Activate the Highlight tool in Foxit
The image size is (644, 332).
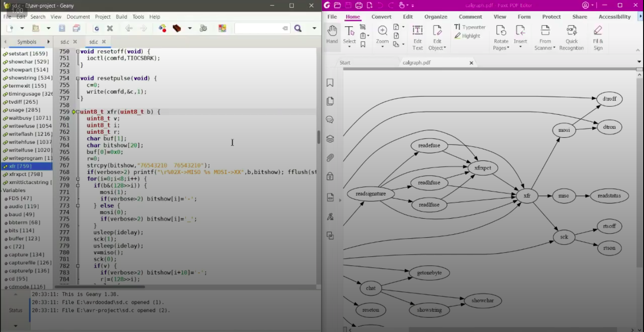pyautogui.click(x=467, y=36)
